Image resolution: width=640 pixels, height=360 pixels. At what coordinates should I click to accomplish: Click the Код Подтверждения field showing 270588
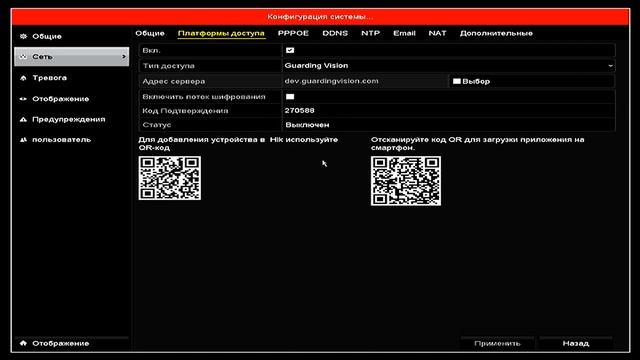click(x=449, y=111)
